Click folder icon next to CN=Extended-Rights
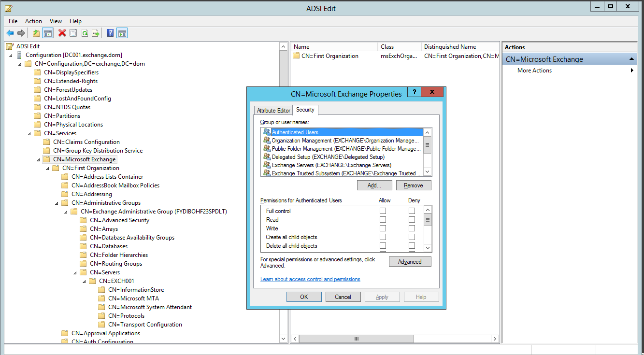 click(37, 81)
